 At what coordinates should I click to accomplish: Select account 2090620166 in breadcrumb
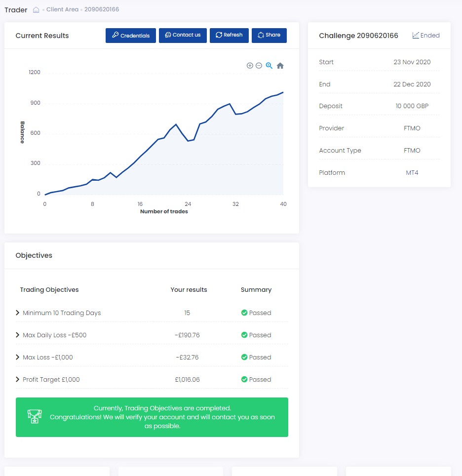click(x=102, y=10)
